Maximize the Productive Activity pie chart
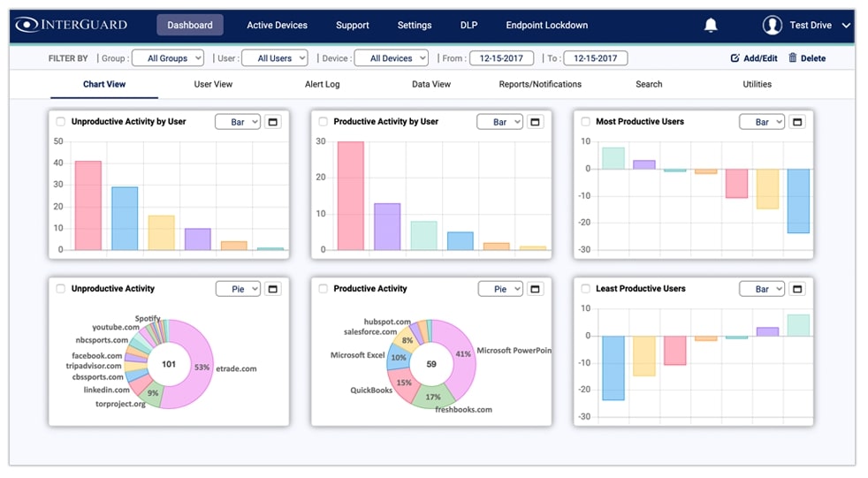The height and width of the screenshot is (478, 868). coord(535,289)
